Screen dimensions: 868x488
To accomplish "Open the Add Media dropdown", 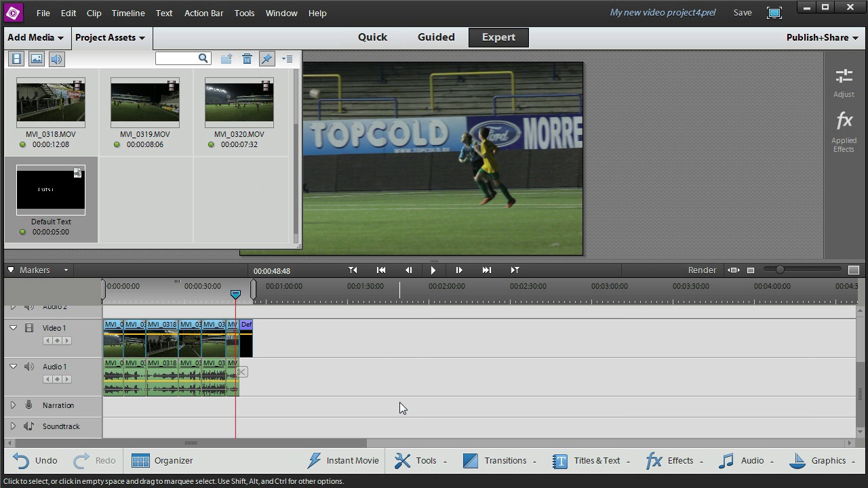I will pyautogui.click(x=35, y=37).
